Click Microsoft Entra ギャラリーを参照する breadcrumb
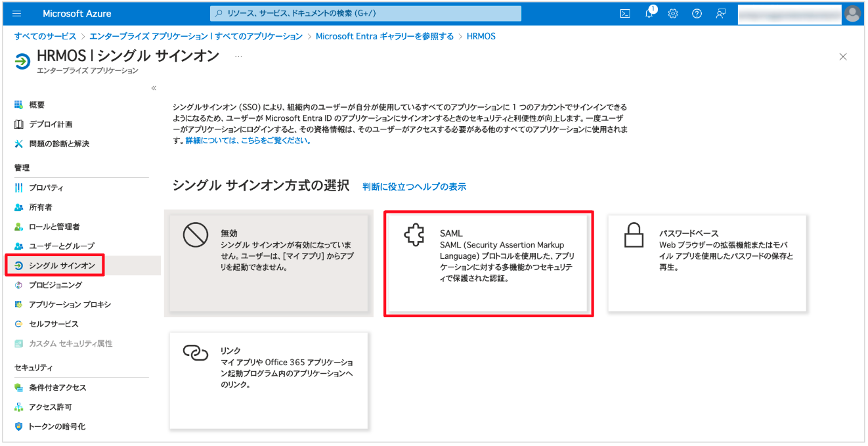The height and width of the screenshot is (446, 868). pos(385,36)
